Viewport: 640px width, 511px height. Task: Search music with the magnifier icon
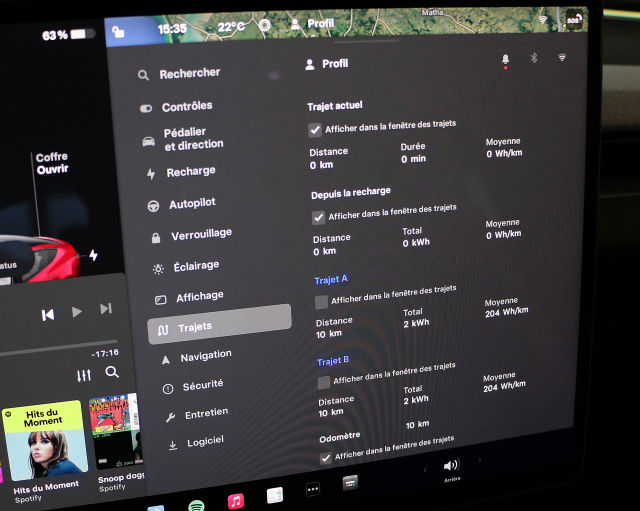[x=112, y=372]
